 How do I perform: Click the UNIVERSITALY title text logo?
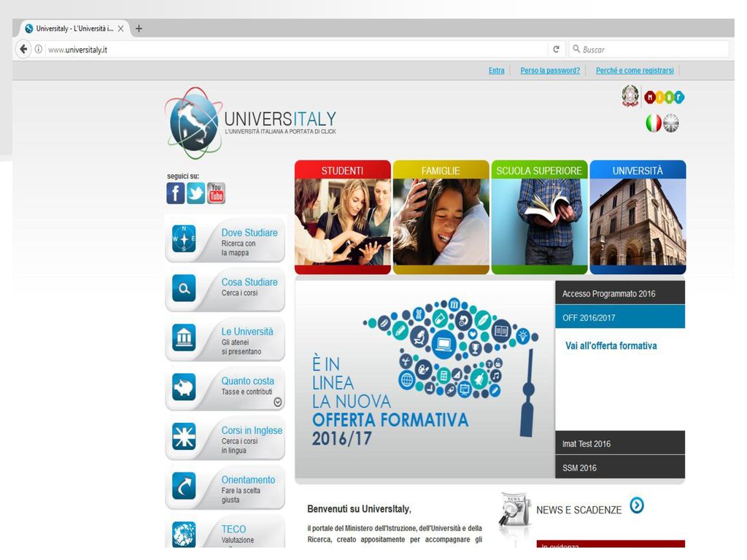[280, 119]
